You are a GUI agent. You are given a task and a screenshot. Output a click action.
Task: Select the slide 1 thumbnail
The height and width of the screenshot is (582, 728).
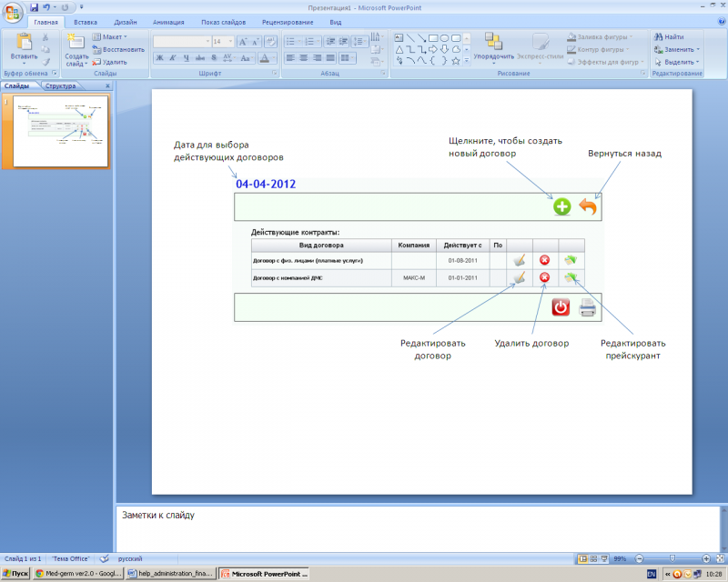point(60,132)
